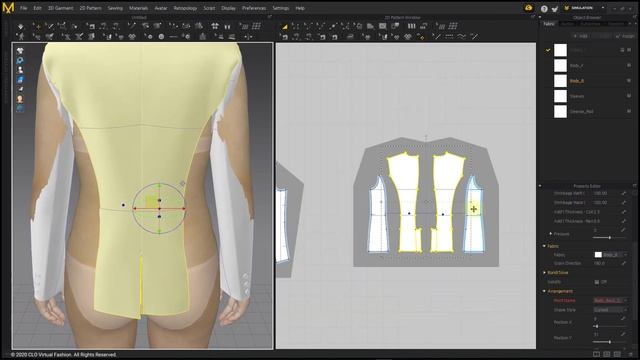This screenshot has height=360, width=640.
Task: Open the 3D Garment menu
Action: 60,8
